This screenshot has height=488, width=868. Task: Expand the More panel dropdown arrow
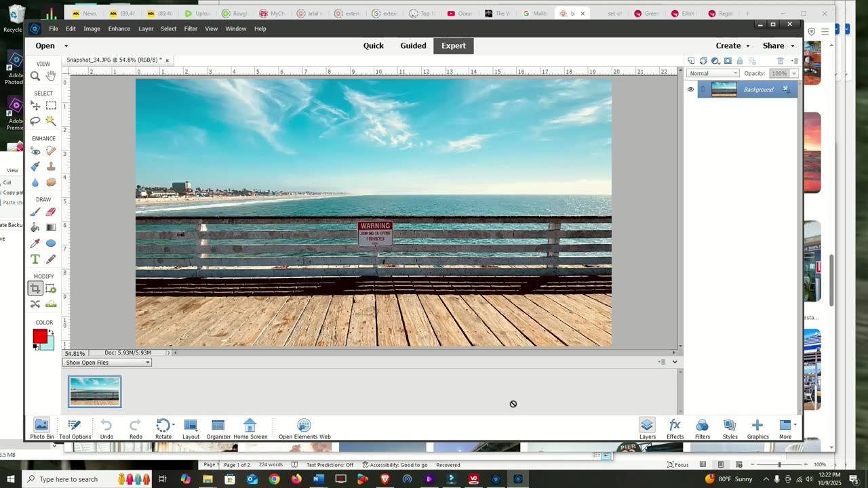coord(795,425)
